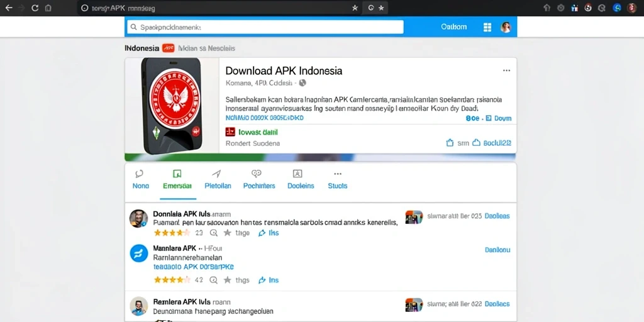644x322 pixels.
Task: Switch to the Pochinters tab
Action: [258, 180]
